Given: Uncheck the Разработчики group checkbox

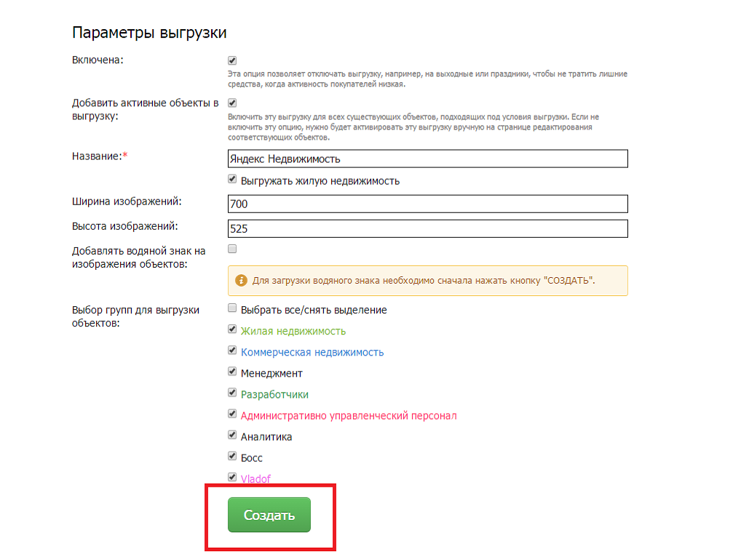Looking at the screenshot, I should [232, 393].
